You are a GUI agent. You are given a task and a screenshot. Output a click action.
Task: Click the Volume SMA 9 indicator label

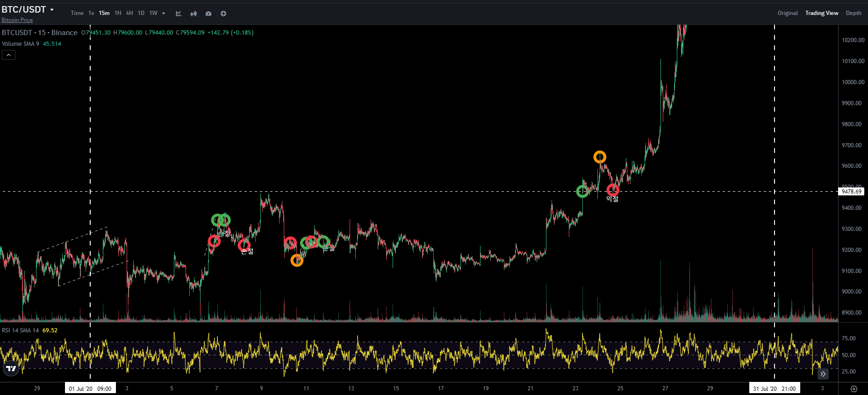point(21,44)
